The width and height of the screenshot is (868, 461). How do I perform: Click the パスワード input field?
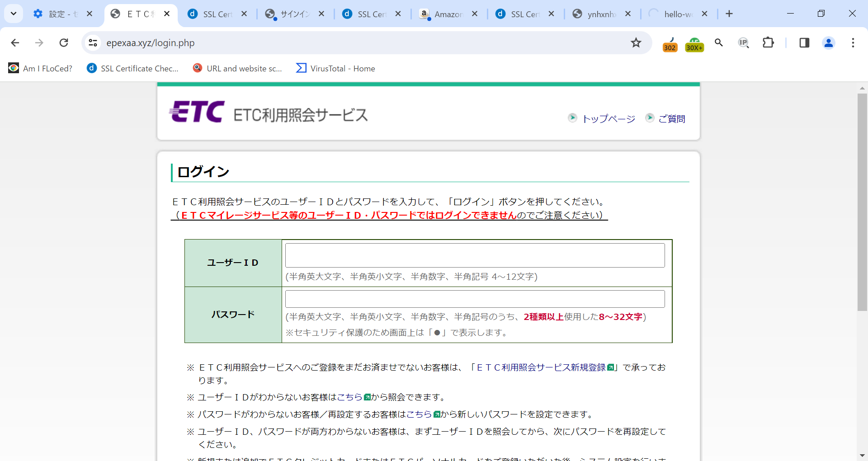475,299
